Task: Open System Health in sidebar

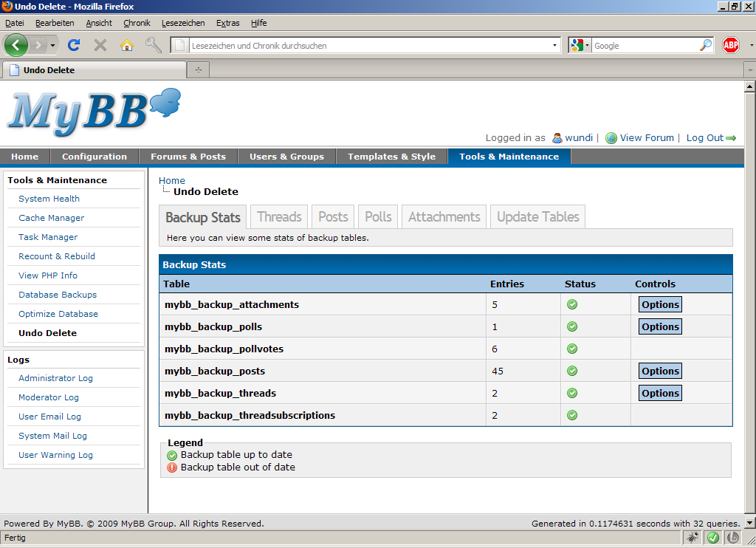Action: coord(49,199)
